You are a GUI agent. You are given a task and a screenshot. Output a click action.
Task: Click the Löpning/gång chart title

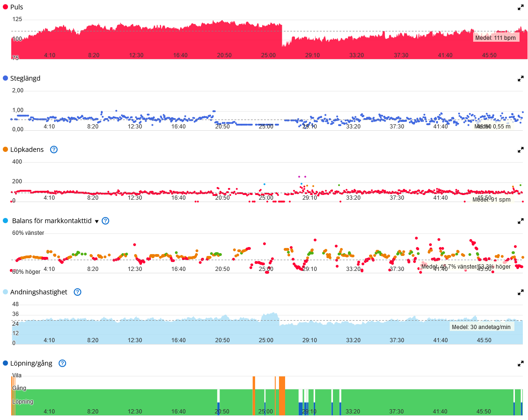[x=31, y=363]
